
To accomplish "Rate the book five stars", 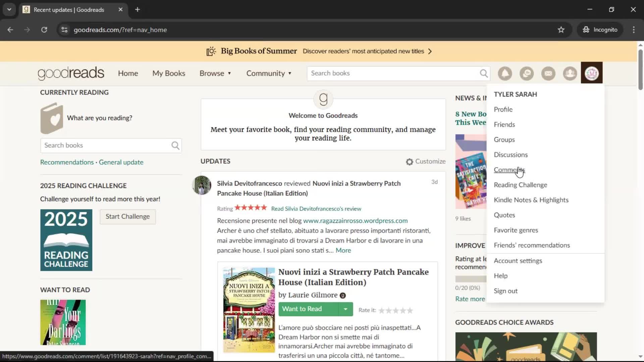I will pos(410,311).
